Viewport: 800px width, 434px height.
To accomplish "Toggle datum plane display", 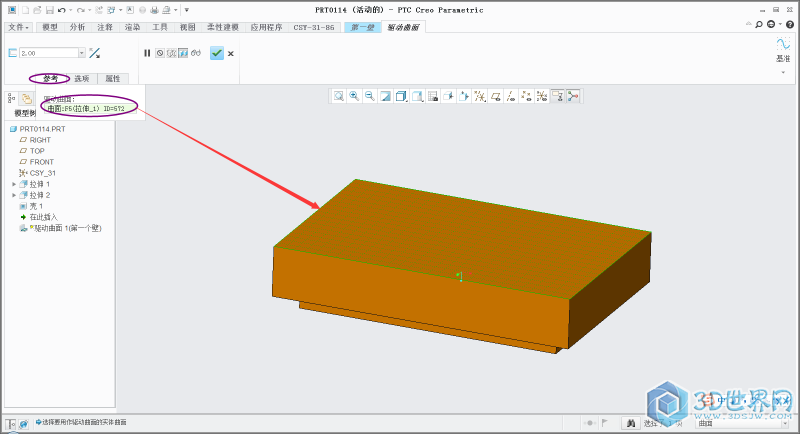I will click(495, 96).
